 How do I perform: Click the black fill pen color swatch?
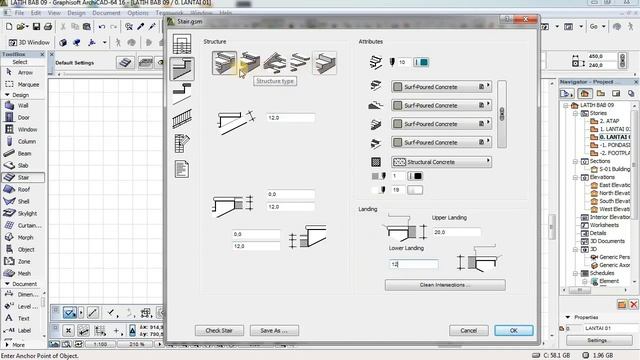click(415, 176)
